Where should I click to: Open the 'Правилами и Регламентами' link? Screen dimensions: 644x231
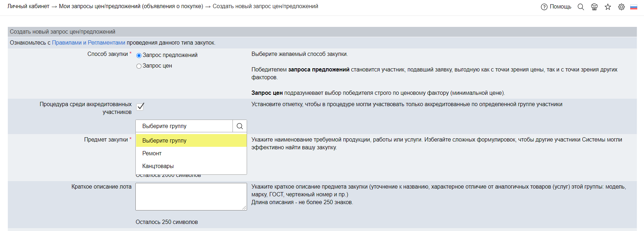[88, 43]
